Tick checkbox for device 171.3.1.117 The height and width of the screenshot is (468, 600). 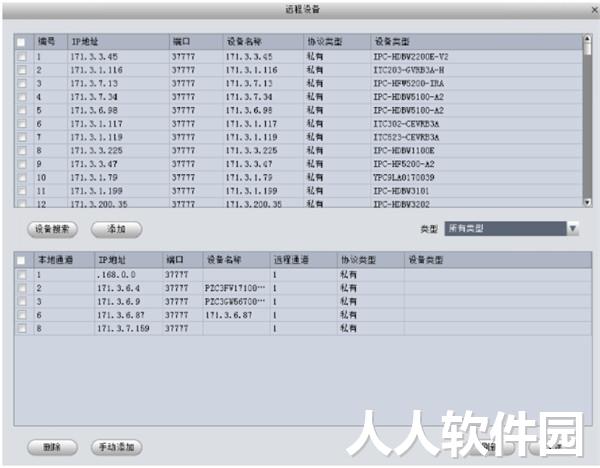pyautogui.click(x=21, y=124)
